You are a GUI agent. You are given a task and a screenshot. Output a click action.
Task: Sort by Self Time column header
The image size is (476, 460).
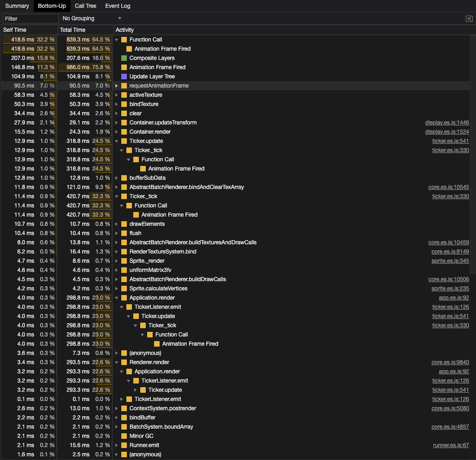tap(29, 30)
